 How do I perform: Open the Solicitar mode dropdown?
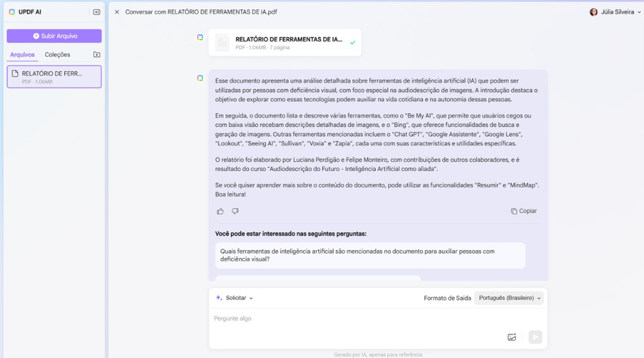tap(235, 298)
